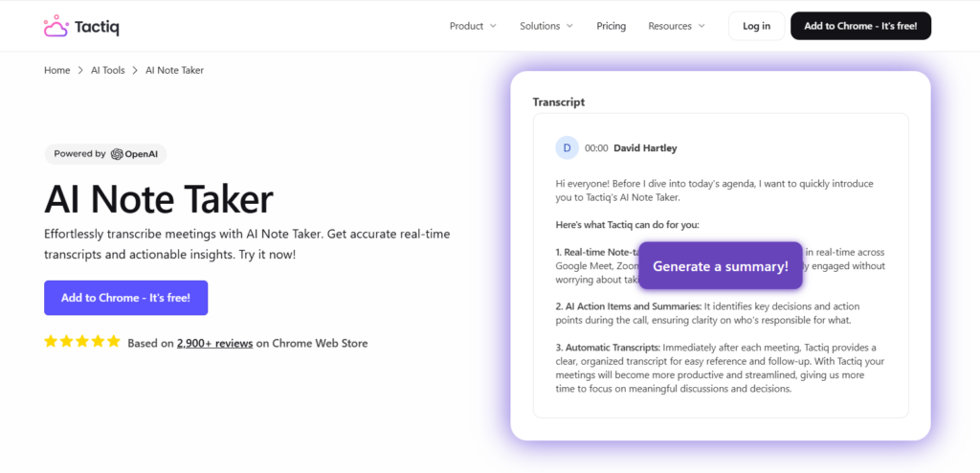Image resolution: width=980 pixels, height=473 pixels.
Task: Click the first breadcrumb chevron separator
Action: [x=80, y=71]
